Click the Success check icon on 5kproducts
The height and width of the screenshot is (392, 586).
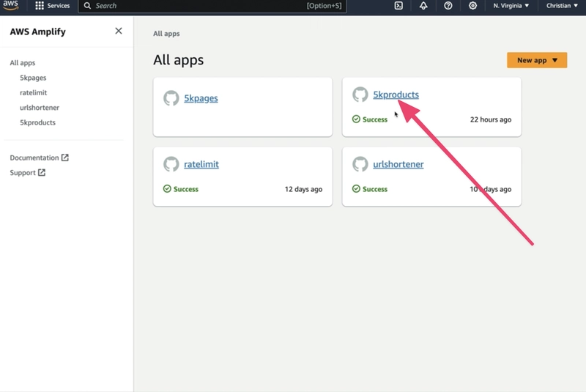click(356, 119)
